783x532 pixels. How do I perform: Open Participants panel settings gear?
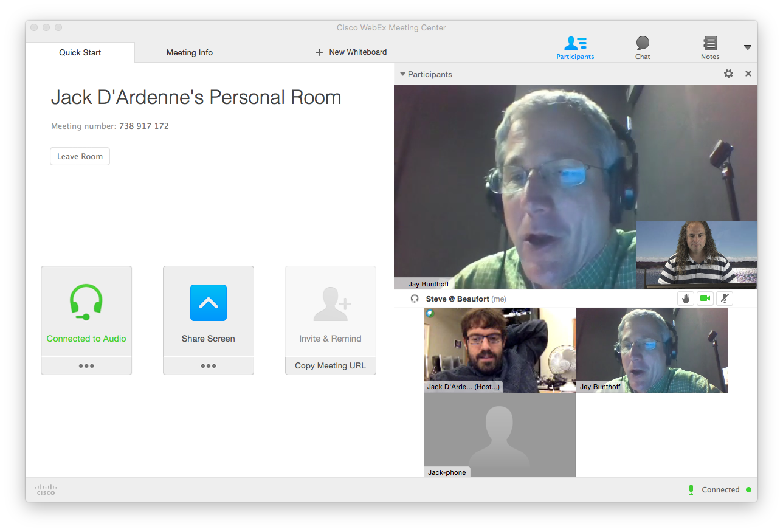pos(728,74)
